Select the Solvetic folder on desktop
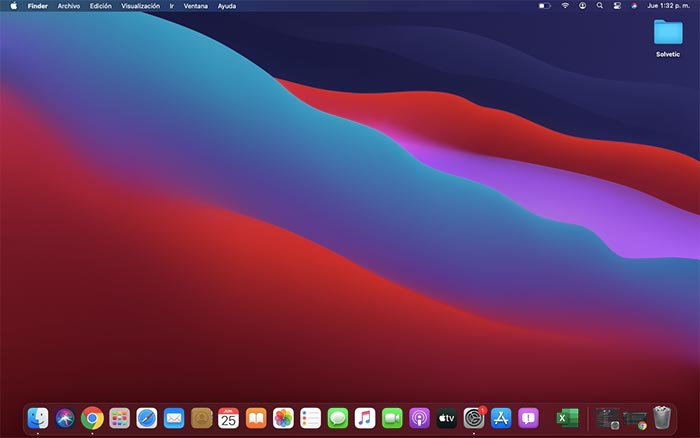 tap(667, 33)
